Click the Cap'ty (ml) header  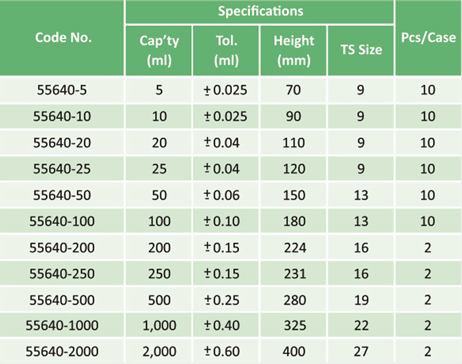pyautogui.click(x=159, y=51)
